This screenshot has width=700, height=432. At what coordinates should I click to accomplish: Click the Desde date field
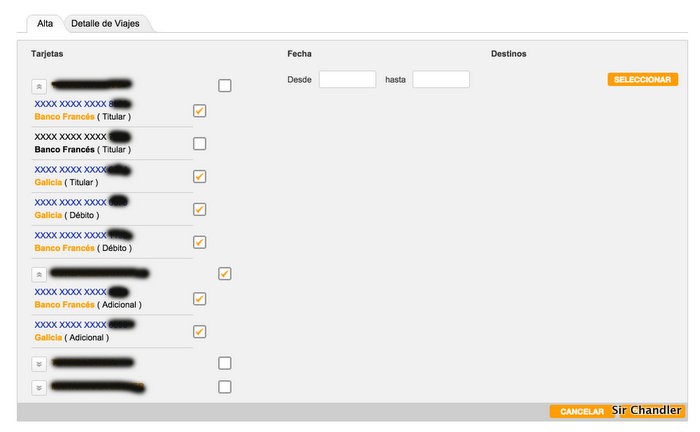(x=347, y=79)
